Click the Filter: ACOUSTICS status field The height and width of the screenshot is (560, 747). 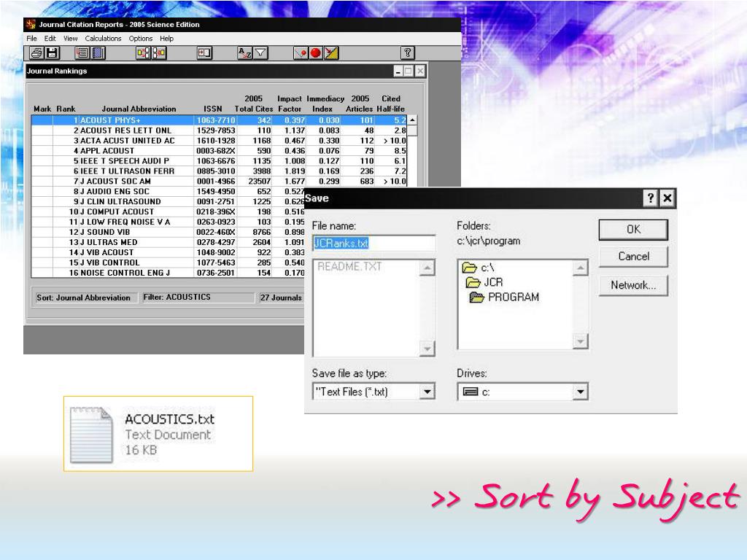(x=198, y=297)
